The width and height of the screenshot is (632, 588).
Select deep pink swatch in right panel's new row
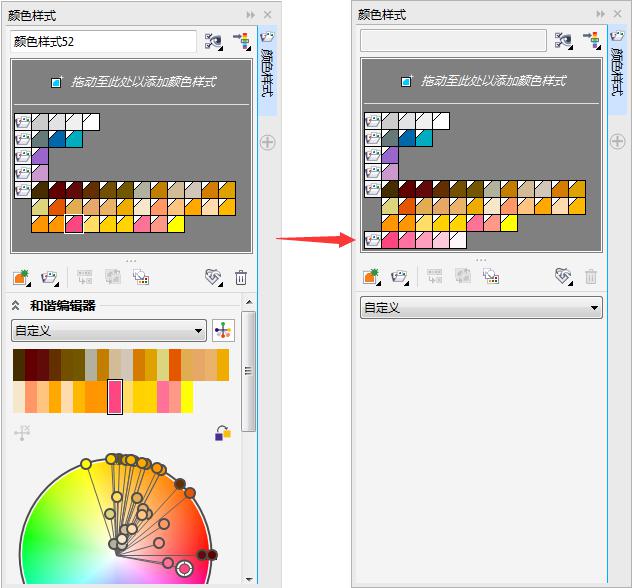coord(390,240)
